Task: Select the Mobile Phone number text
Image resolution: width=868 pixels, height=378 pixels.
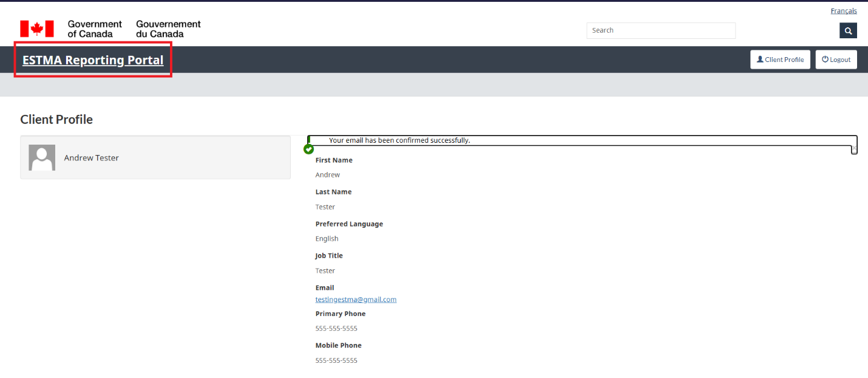Action: (x=336, y=360)
